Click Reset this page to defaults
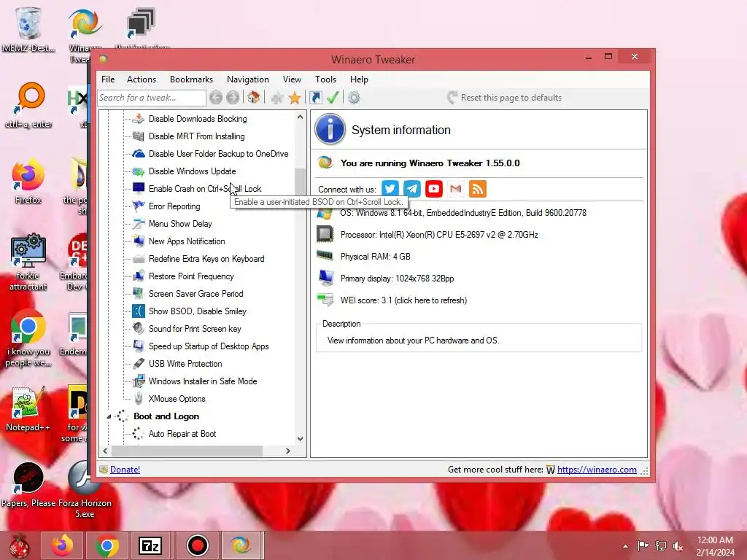The height and width of the screenshot is (560, 747). [505, 98]
